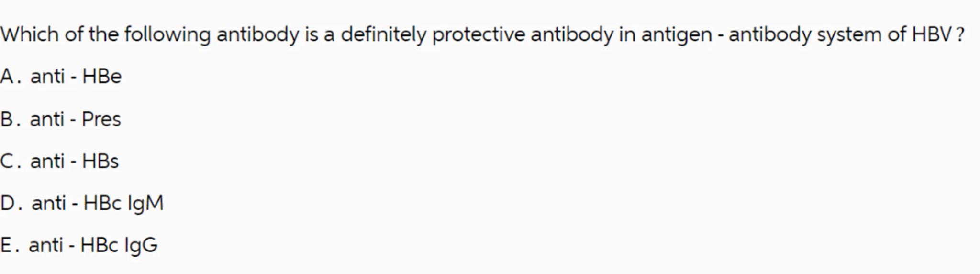Select answer option B anti - Pres
980x274 pixels.
click(x=75, y=119)
